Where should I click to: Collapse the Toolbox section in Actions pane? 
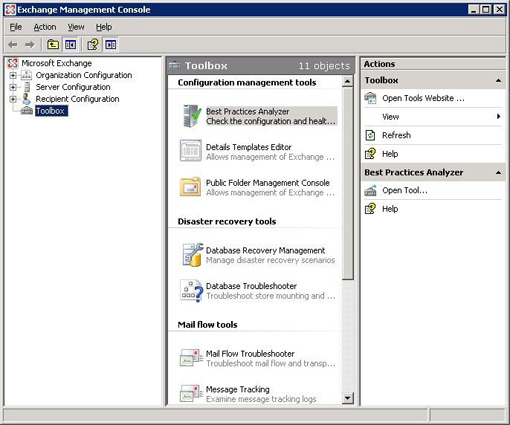click(x=498, y=80)
